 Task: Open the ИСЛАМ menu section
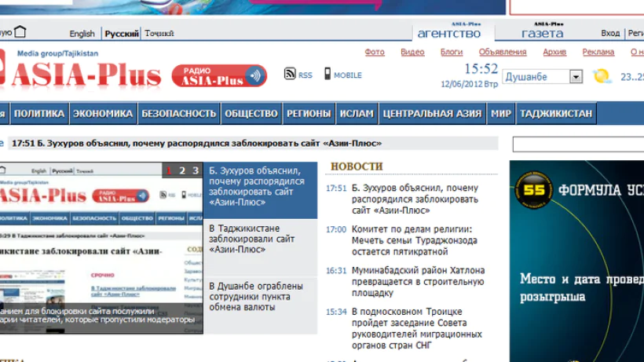357,114
